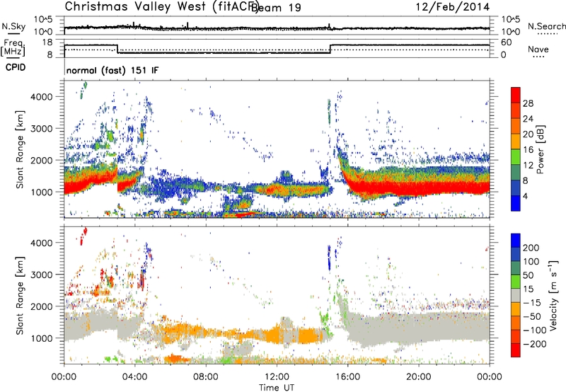Click the 'CPID' label

click(16, 67)
